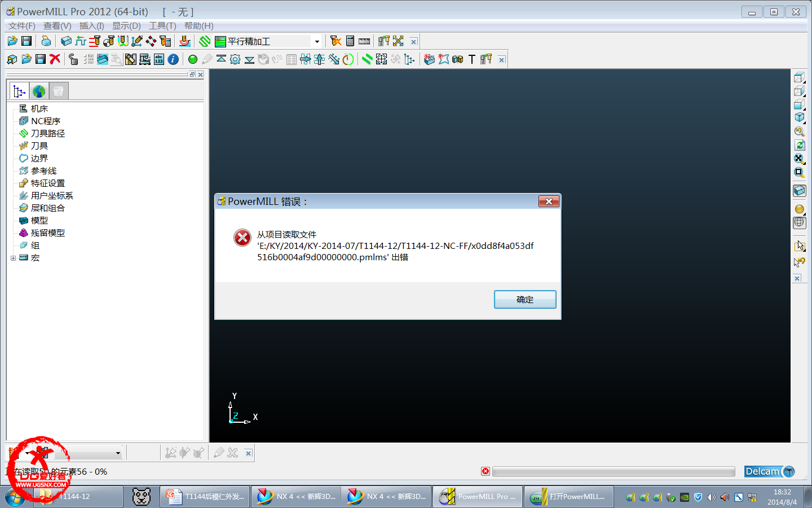Click the print icon in top toolbar

click(46, 41)
